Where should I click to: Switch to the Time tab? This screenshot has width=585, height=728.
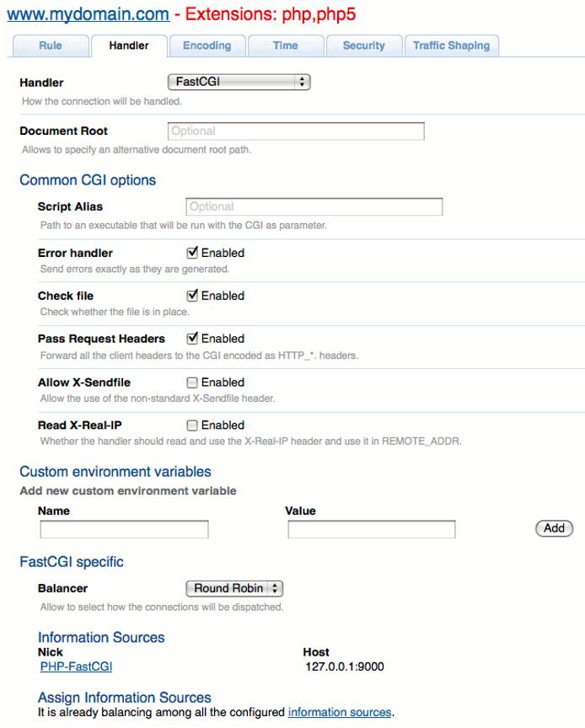[286, 46]
